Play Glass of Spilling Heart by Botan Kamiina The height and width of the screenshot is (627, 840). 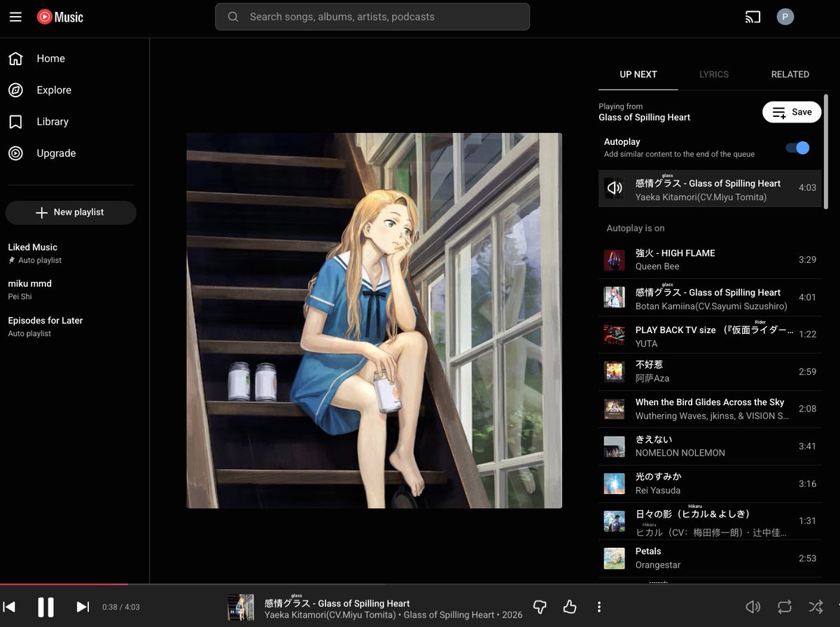click(710, 297)
